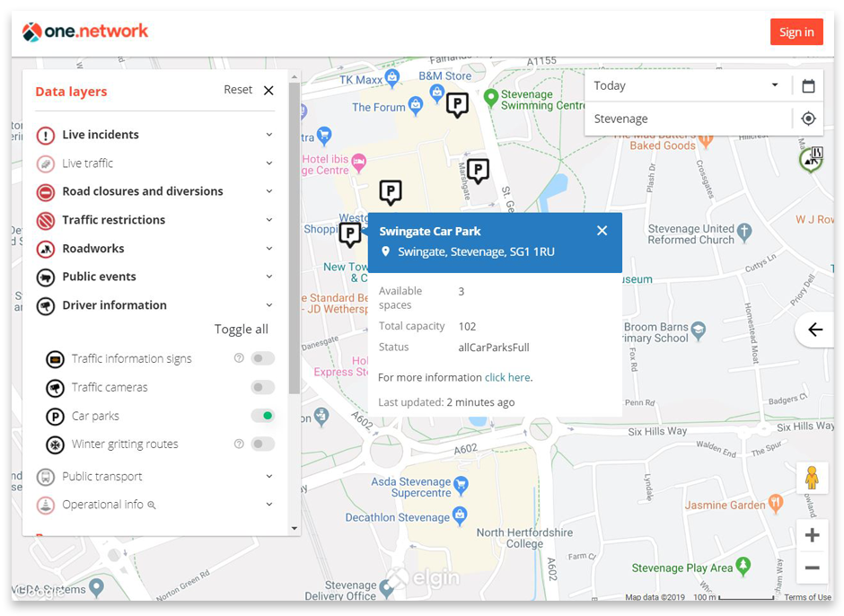
Task: Close the Swingate Car Park popup
Action: coord(602,231)
